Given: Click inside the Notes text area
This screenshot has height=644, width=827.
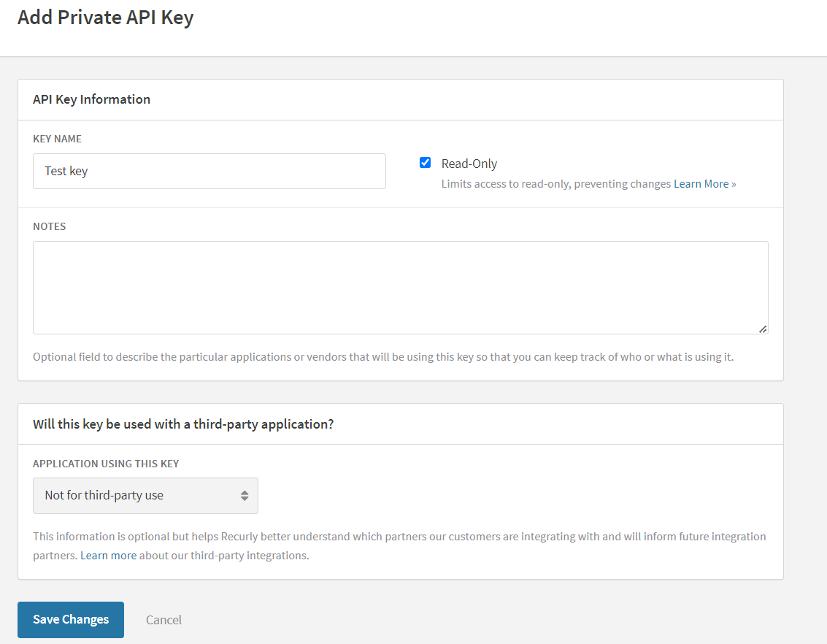Looking at the screenshot, I should point(400,287).
